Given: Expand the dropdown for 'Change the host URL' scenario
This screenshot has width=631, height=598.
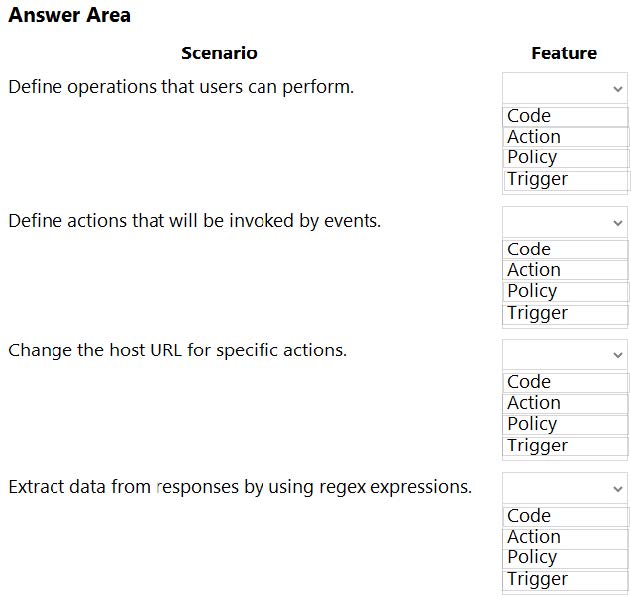Looking at the screenshot, I should click(565, 355).
